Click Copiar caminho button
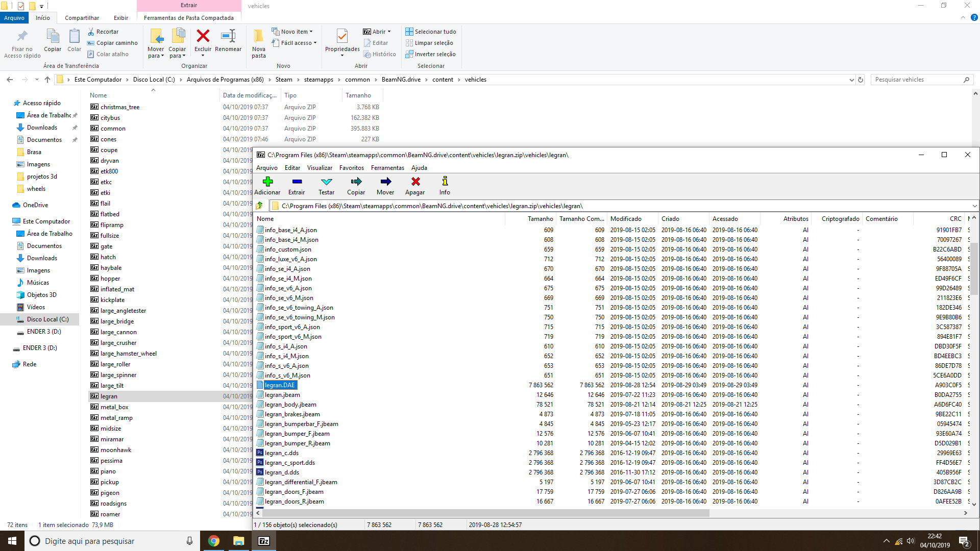980x551 pixels. (x=112, y=43)
